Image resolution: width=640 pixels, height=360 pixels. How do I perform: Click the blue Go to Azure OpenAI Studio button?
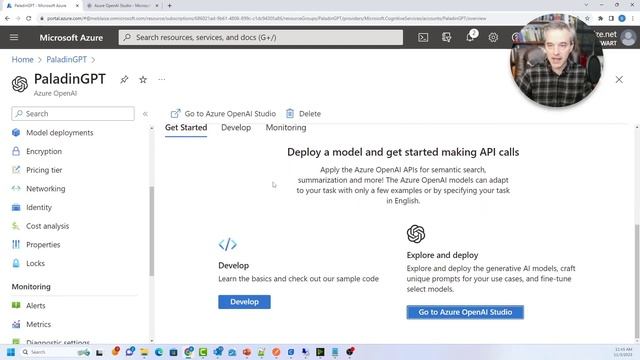click(x=465, y=312)
